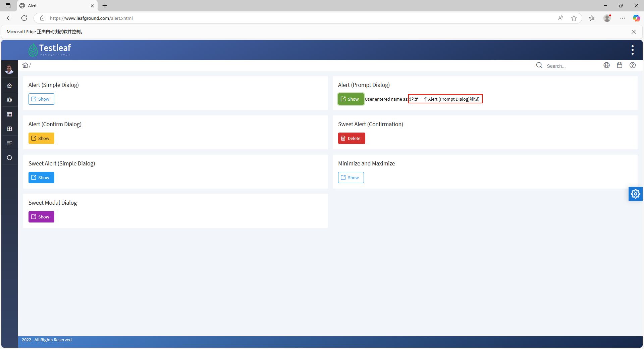Click the globe icon beside search
Viewport: 644px width, 349px height.
(x=607, y=65)
